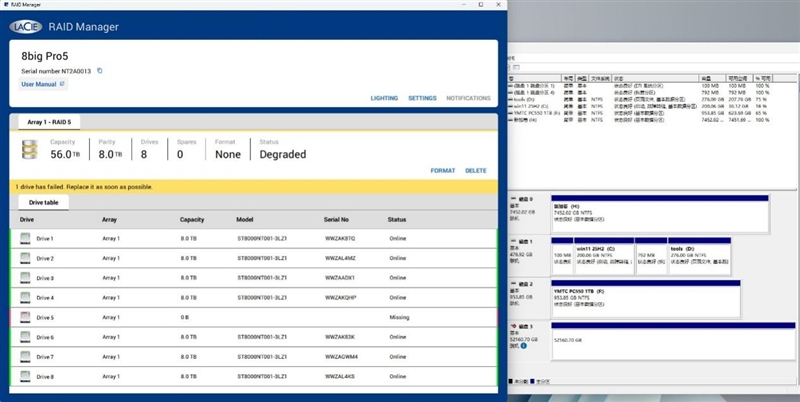Click the Drive 8 disk icon
Screen dimensions: 800x402
[x=25, y=376]
